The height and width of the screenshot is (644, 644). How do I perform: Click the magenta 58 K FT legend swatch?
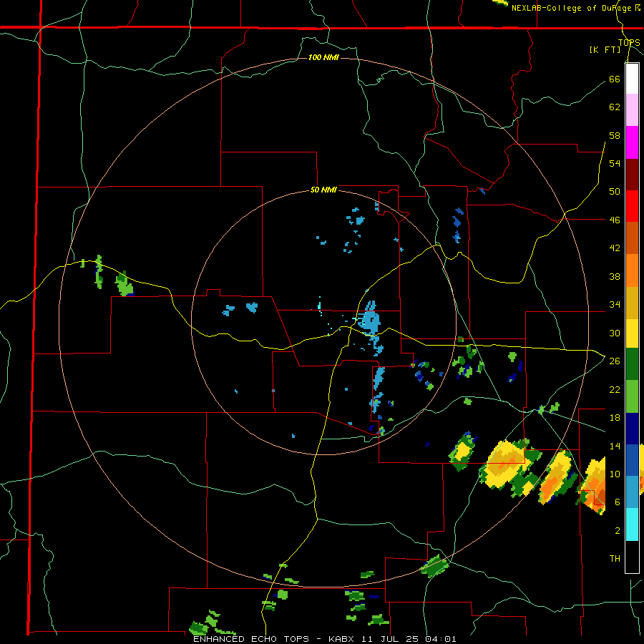point(632,142)
